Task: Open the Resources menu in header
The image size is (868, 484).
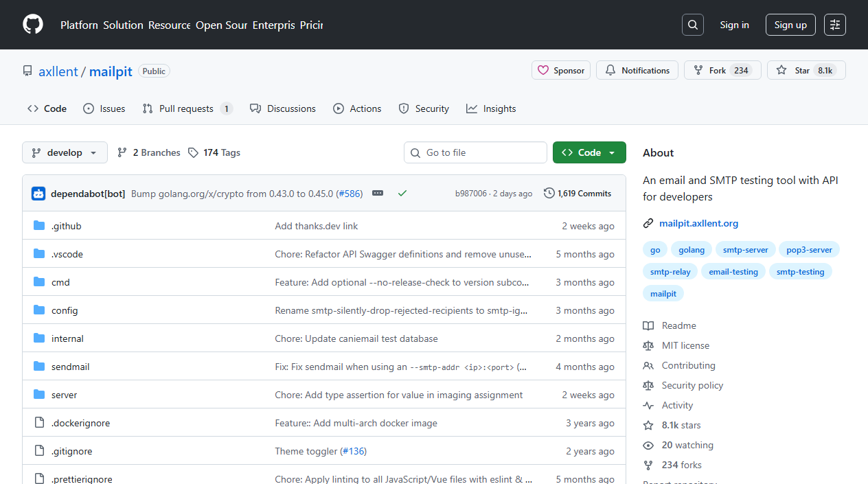Action: [x=170, y=25]
